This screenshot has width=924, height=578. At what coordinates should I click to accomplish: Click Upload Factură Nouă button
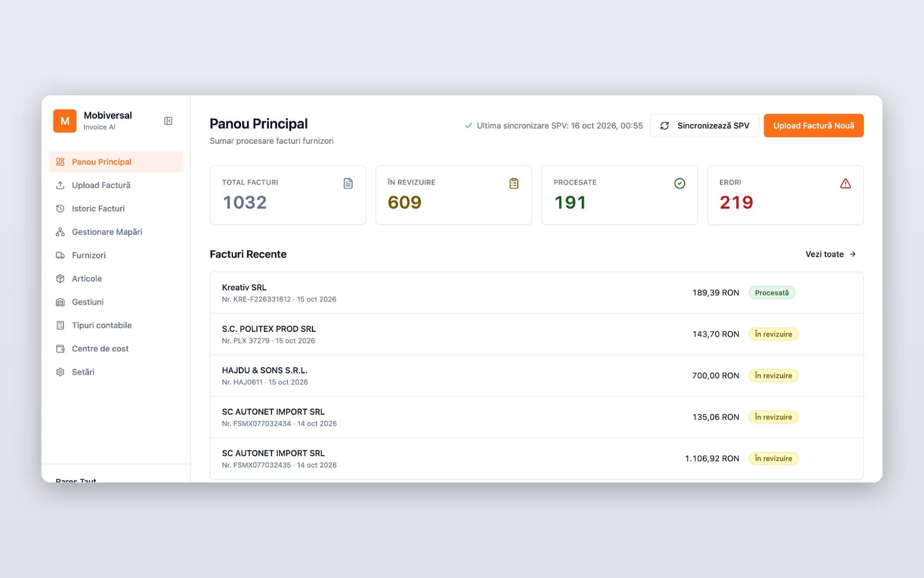tap(814, 126)
